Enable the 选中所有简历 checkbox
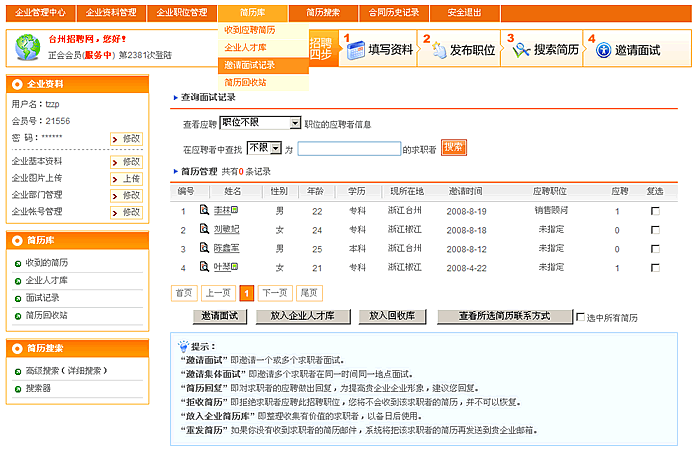700x458 pixels. 581,317
